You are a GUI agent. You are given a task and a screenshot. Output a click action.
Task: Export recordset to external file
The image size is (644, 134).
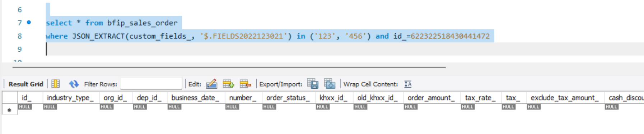(x=313, y=84)
